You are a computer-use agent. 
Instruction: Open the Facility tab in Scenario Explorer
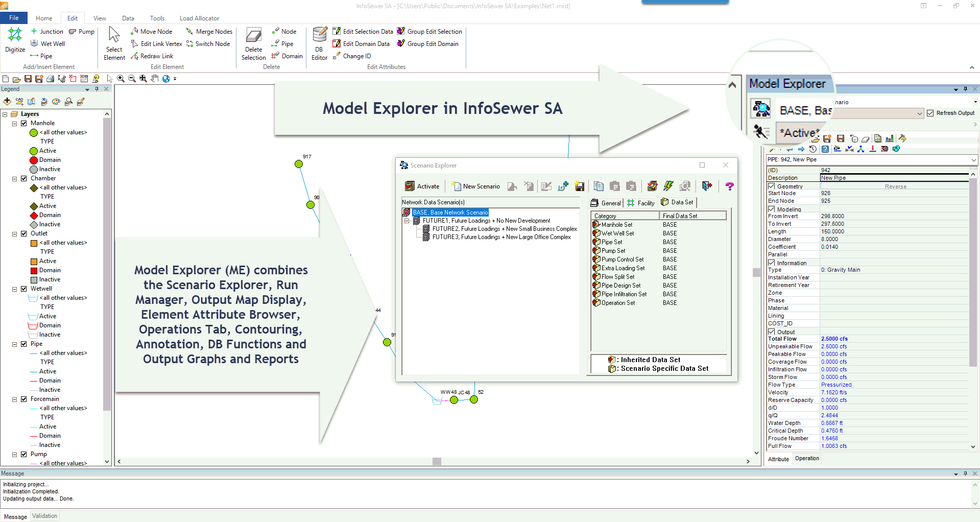click(641, 203)
